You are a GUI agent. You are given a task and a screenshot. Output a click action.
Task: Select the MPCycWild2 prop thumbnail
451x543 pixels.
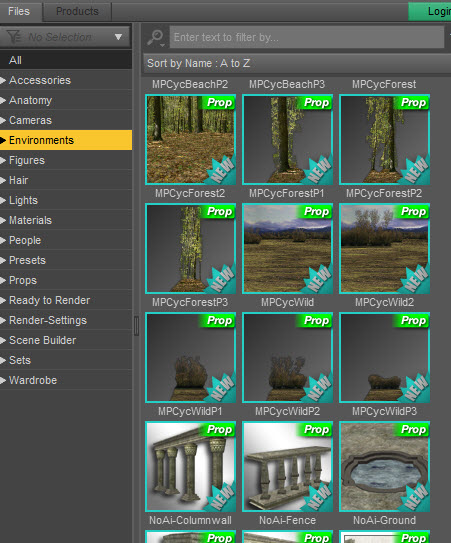(384, 249)
